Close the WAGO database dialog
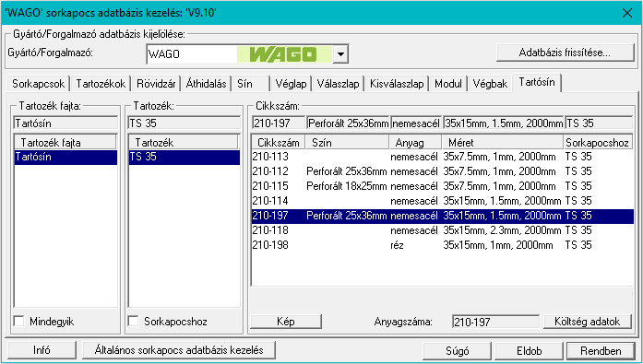The image size is (643, 364). click(627, 13)
